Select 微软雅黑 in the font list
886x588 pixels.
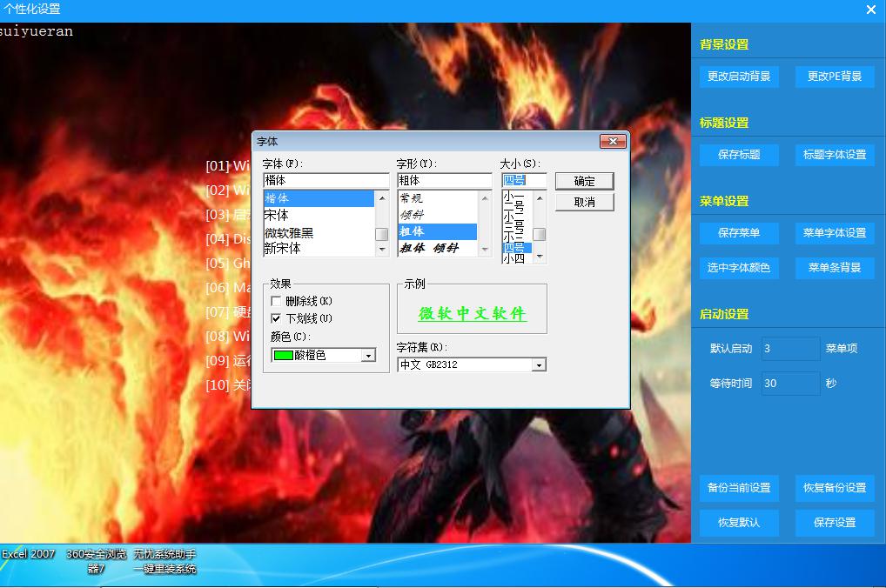click(x=319, y=233)
